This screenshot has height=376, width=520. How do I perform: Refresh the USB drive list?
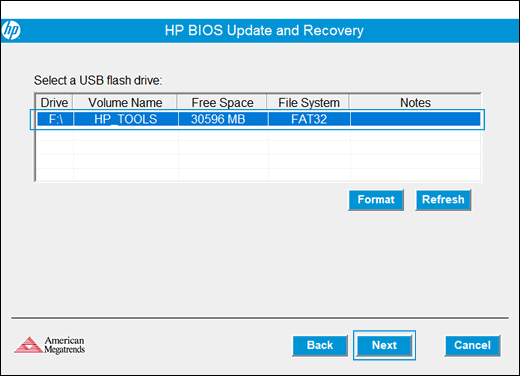[443, 200]
